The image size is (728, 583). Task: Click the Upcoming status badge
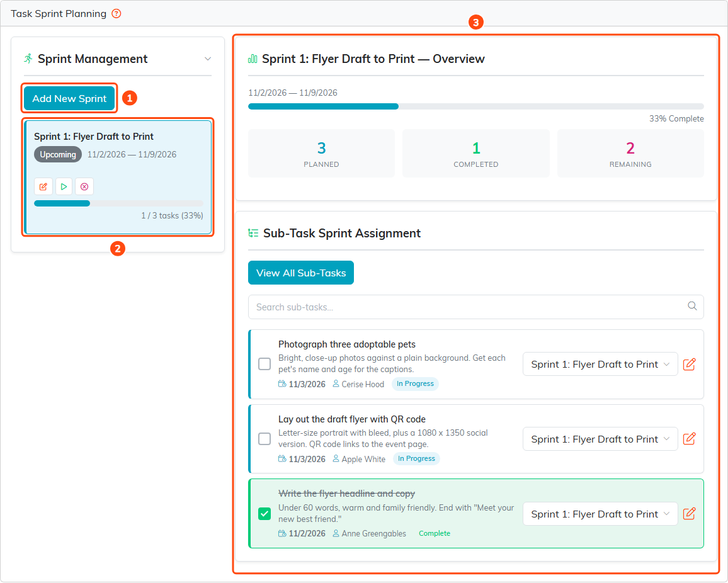pos(57,155)
